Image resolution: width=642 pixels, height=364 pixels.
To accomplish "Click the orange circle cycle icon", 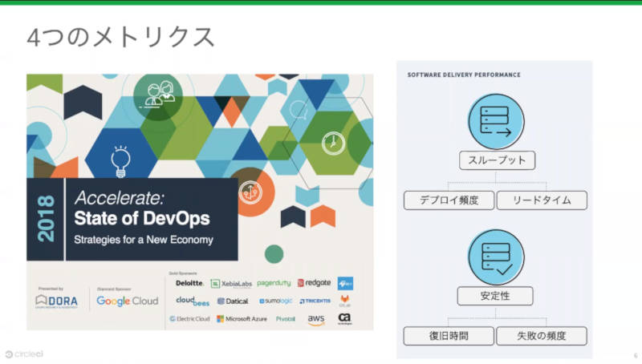I will point(250,192).
